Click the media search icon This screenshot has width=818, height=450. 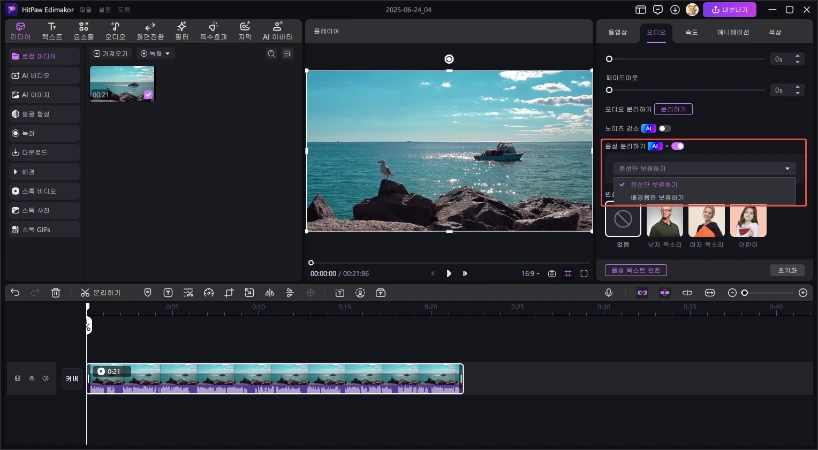pyautogui.click(x=271, y=54)
